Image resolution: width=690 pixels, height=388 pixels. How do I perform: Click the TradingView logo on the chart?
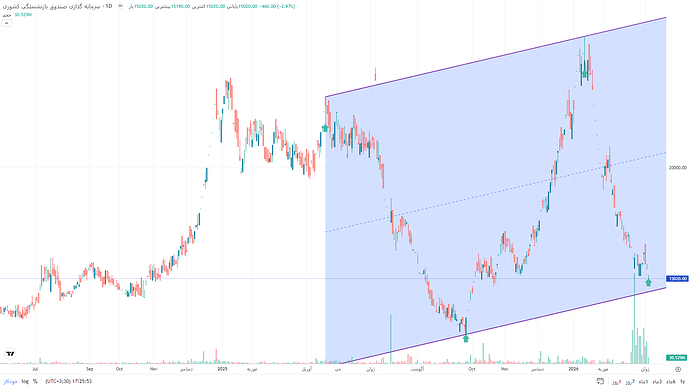click(x=10, y=353)
